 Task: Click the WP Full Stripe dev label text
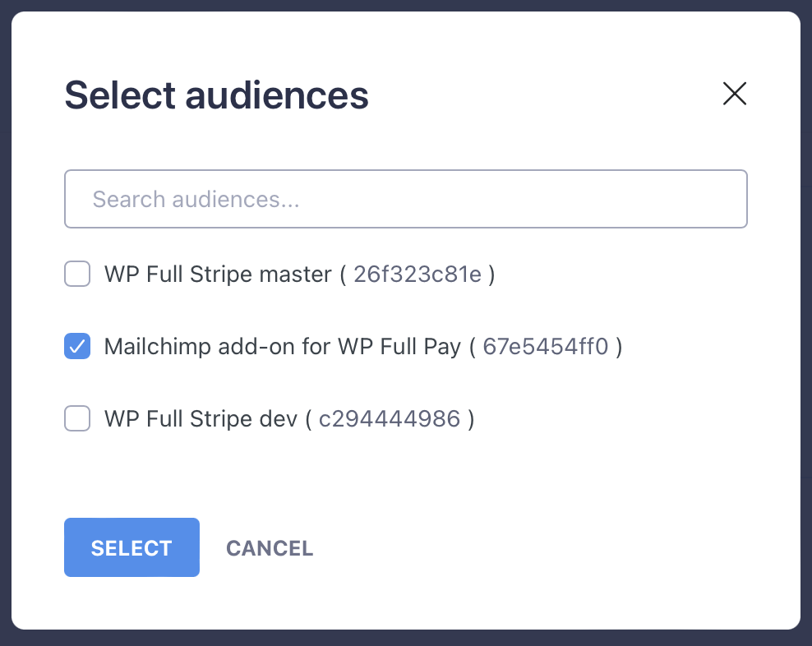coord(200,420)
